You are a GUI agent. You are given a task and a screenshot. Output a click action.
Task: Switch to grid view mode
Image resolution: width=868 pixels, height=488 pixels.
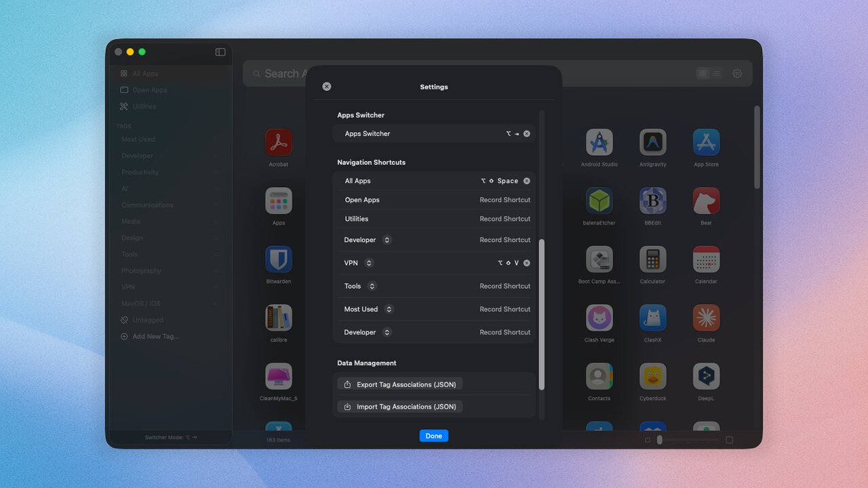coord(703,73)
